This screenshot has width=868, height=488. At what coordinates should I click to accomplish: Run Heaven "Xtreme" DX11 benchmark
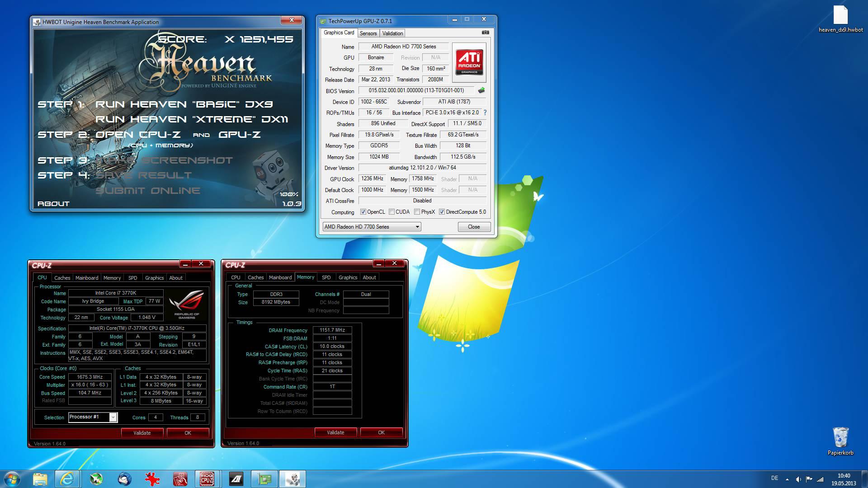point(192,119)
